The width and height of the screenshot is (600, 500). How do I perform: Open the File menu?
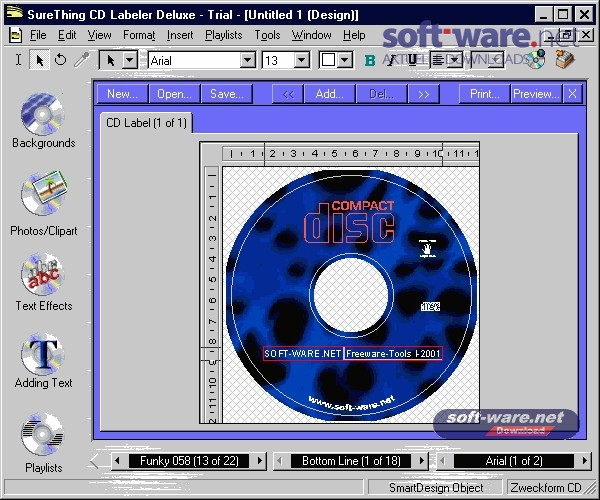[x=38, y=35]
